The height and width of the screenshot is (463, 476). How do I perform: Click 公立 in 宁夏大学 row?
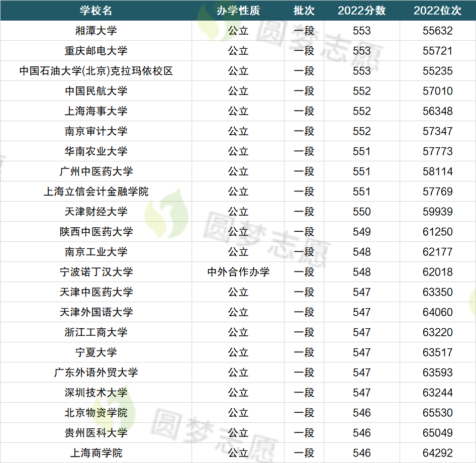[x=238, y=352]
